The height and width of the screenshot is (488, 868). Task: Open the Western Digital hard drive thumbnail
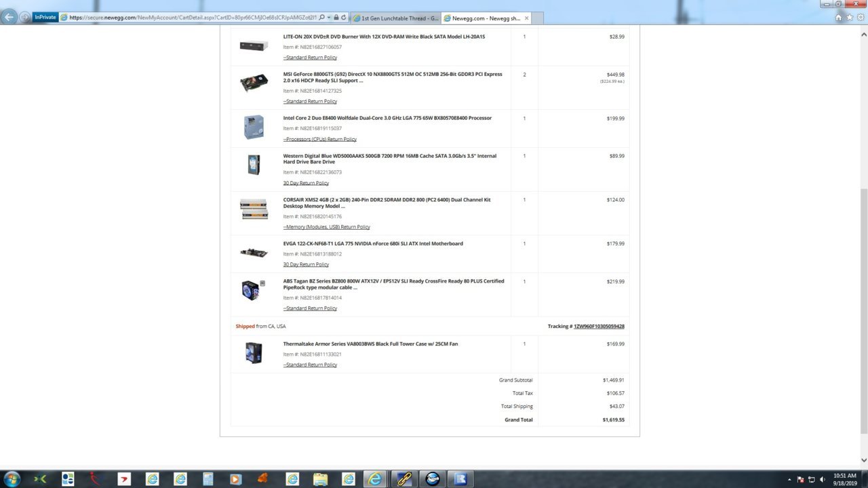point(254,165)
